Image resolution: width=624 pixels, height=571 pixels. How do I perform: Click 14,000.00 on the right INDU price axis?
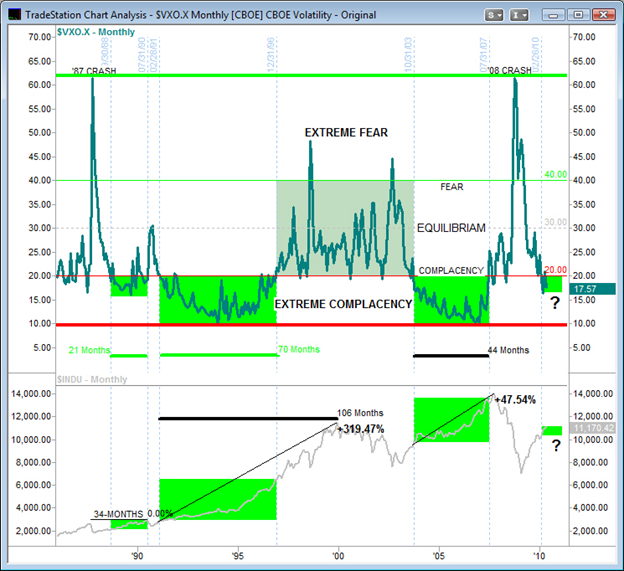593,394
